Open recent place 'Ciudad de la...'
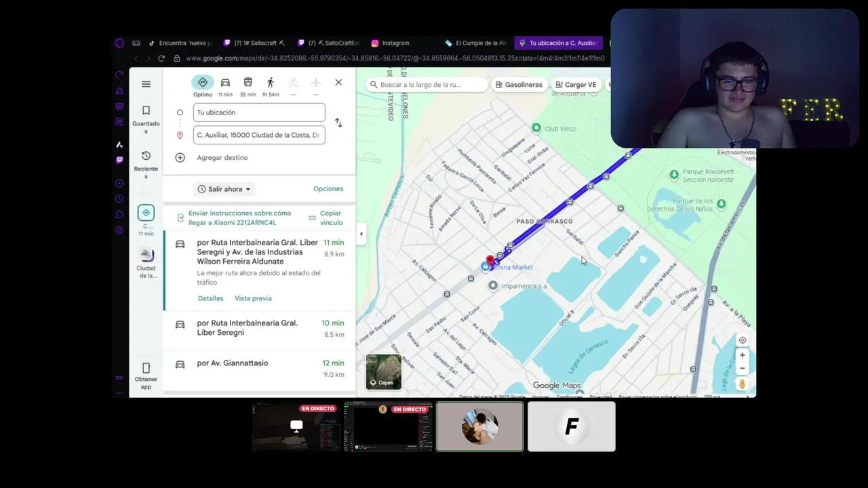Screen dimensions: 868x488 point(146,264)
